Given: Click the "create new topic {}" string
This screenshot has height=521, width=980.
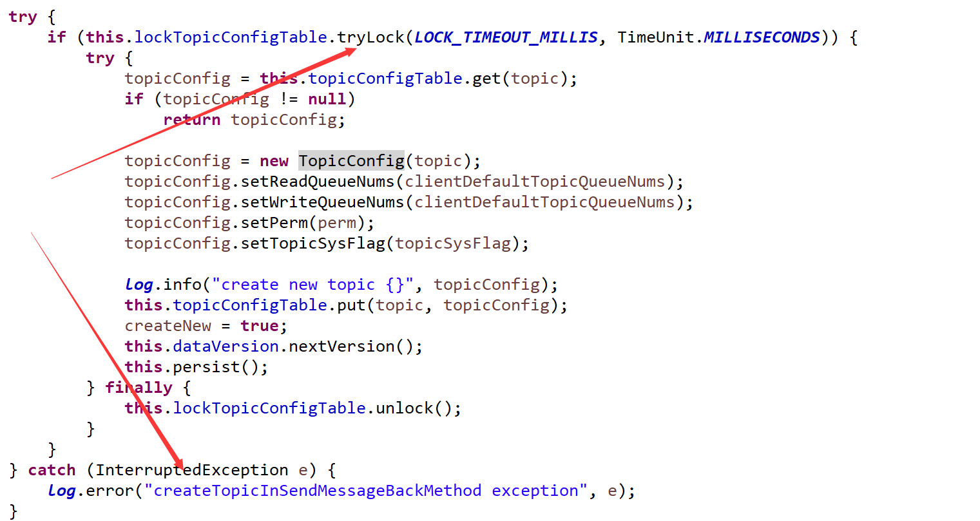Looking at the screenshot, I should pyautogui.click(x=313, y=284).
